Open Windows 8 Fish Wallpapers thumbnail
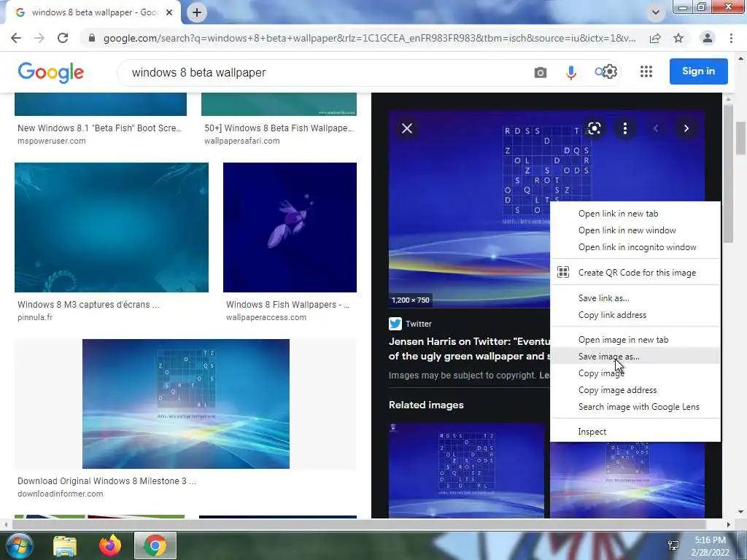This screenshot has width=747, height=560. 290,227
